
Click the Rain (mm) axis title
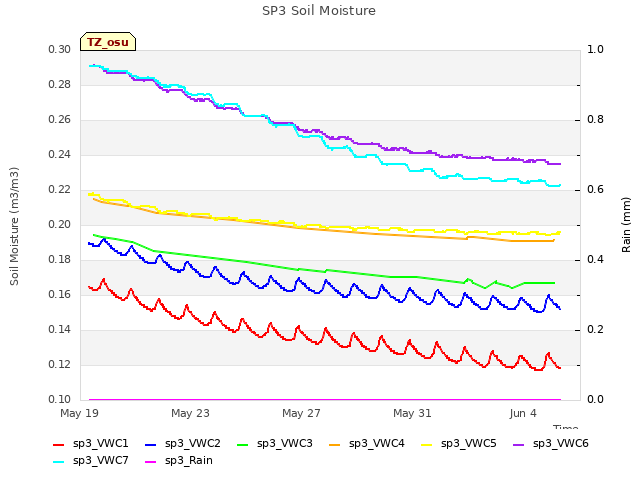click(x=626, y=225)
